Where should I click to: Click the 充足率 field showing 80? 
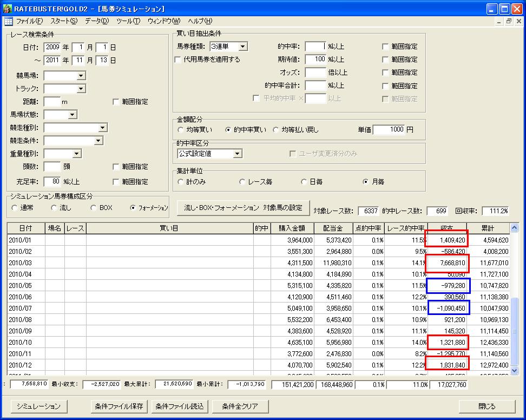(x=52, y=181)
